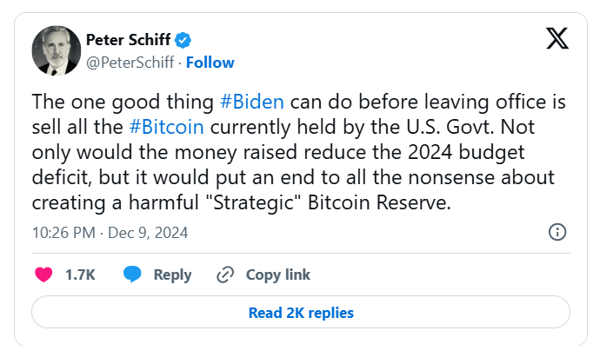Open the #Biden hashtag
This screenshot has width=600, height=364.
(252, 103)
